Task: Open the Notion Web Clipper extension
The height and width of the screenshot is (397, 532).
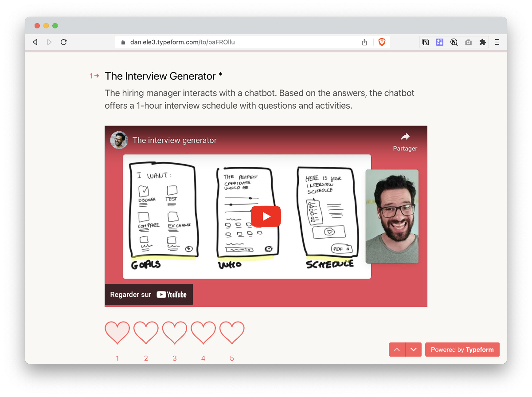Action: (x=426, y=42)
